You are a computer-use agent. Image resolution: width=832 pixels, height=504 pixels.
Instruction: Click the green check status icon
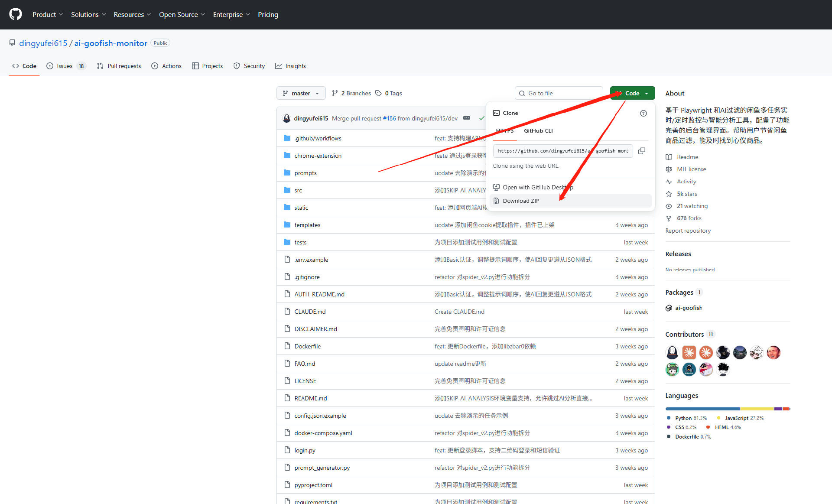[x=481, y=118]
